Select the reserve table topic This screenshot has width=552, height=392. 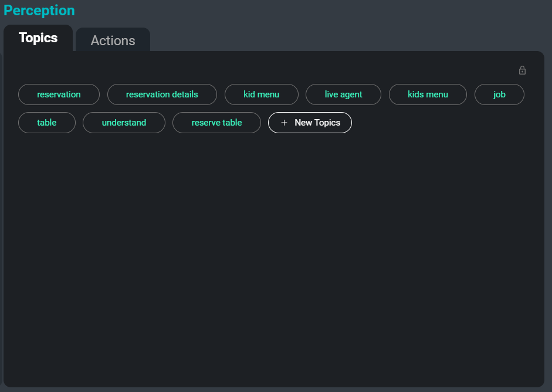point(216,123)
